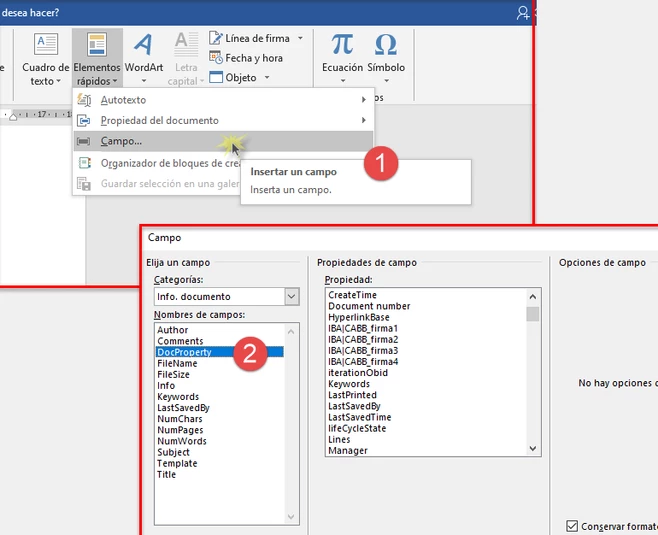Expand the WordArt dropdown arrow

[144, 81]
